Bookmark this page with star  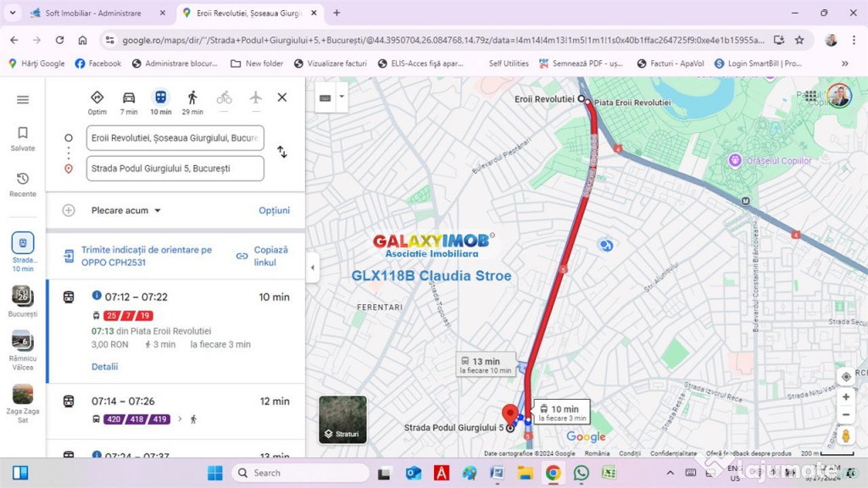[799, 40]
